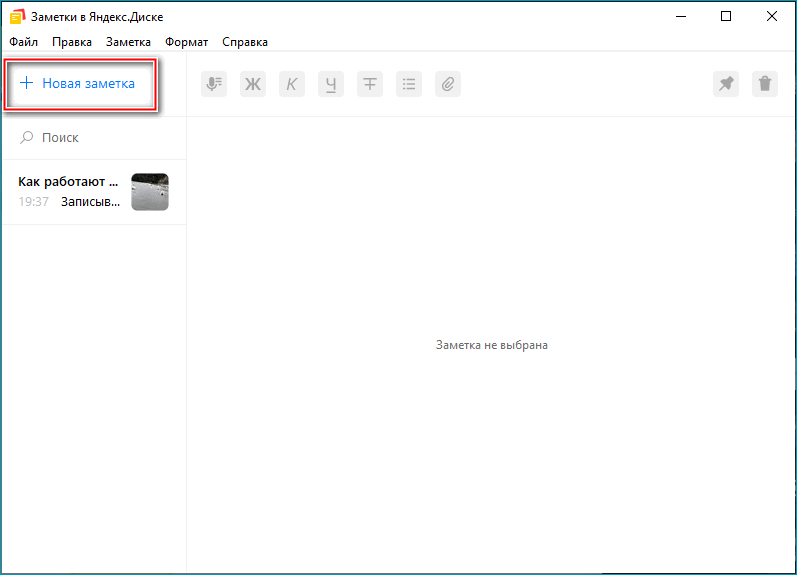
Task: Delete note using trash icon
Action: pos(765,84)
